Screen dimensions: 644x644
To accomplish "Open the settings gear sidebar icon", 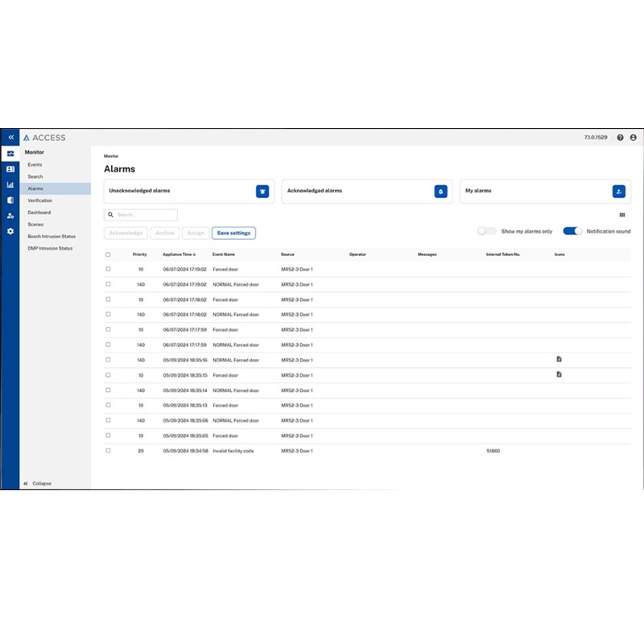I will [10, 231].
